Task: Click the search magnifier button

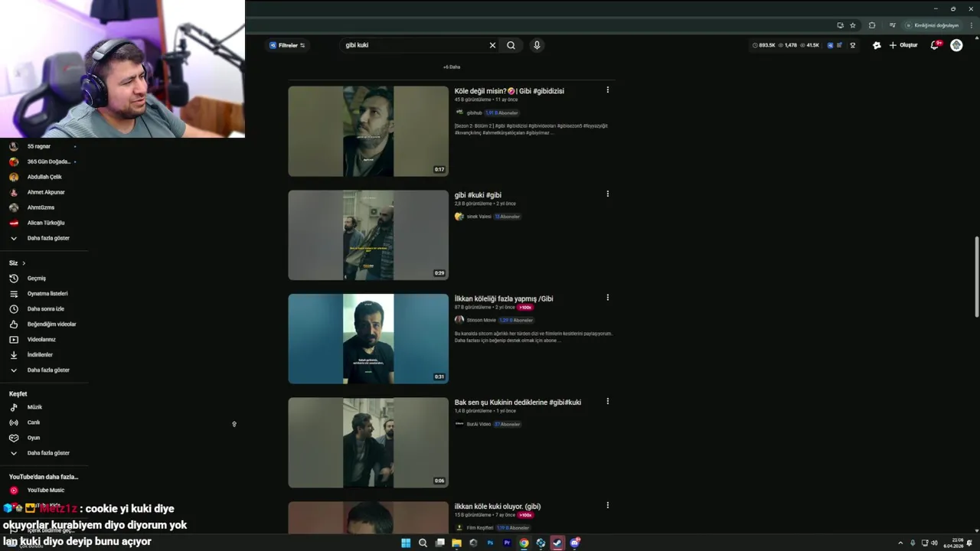Action: pyautogui.click(x=511, y=45)
